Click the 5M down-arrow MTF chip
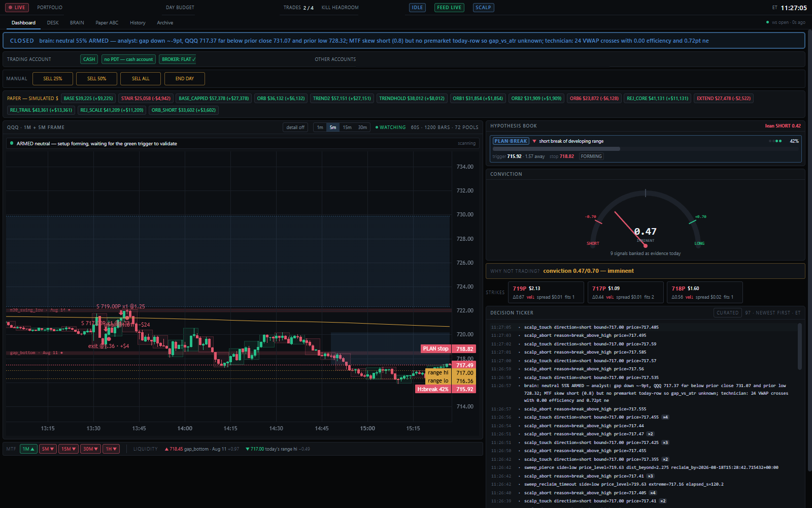 pos(48,449)
